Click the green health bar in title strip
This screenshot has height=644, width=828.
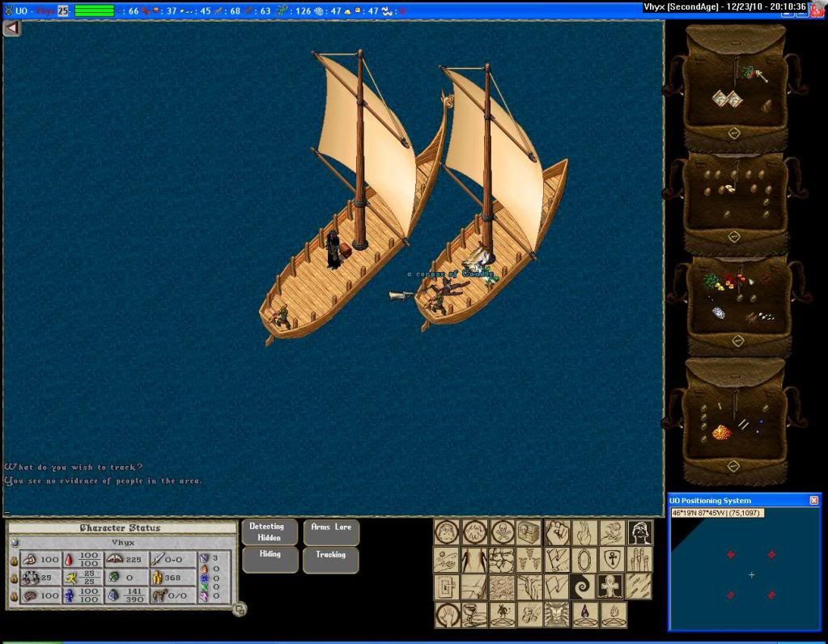point(95,11)
